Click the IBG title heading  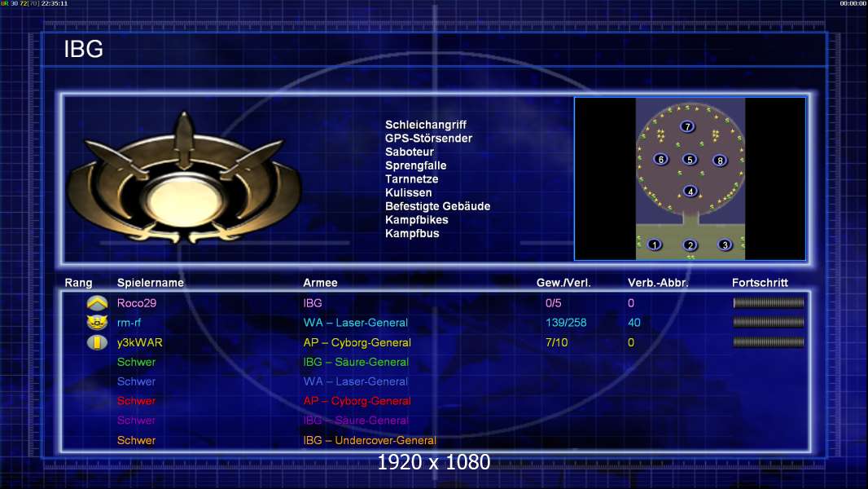click(84, 49)
